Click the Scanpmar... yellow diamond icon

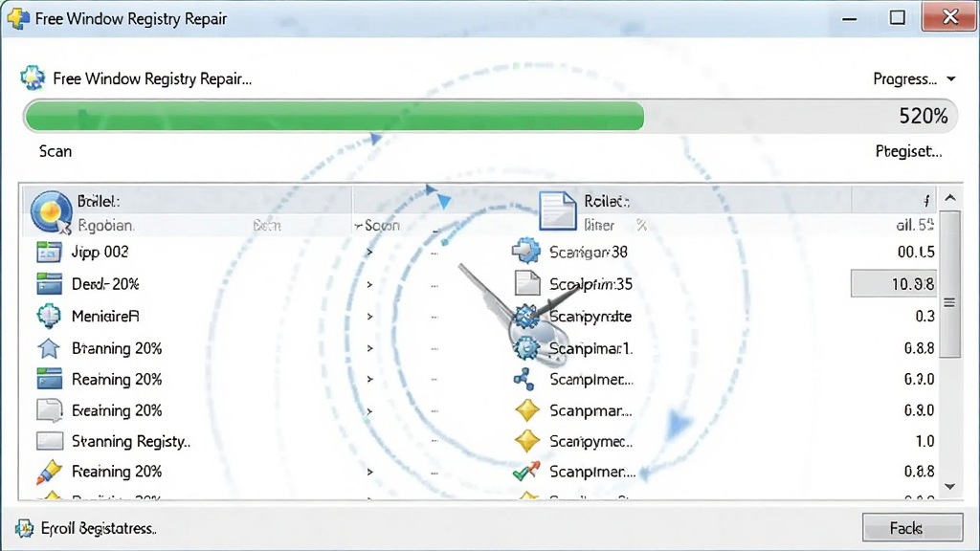point(527,410)
